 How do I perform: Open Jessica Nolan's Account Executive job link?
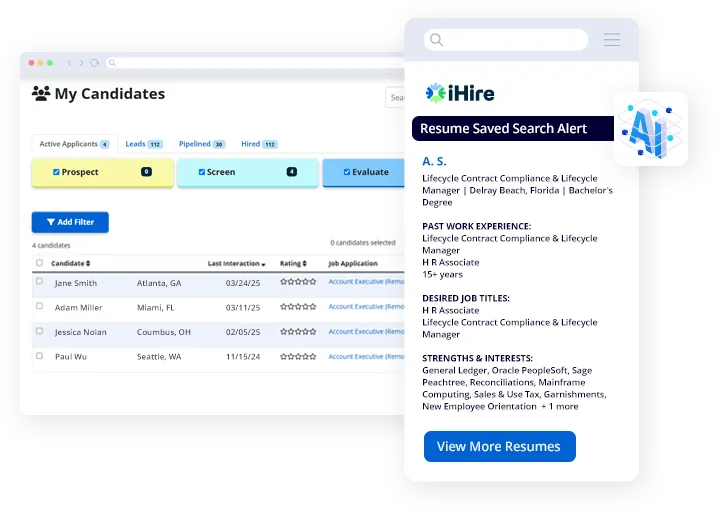click(366, 331)
